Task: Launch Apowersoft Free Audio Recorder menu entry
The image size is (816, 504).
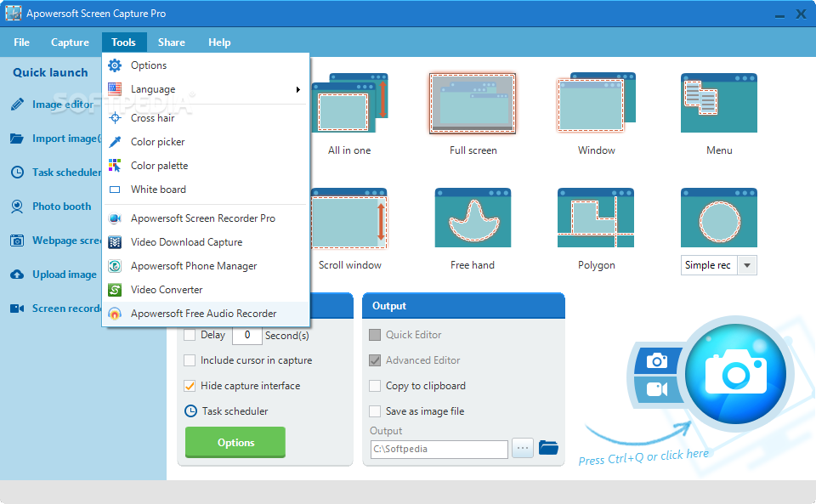Action: point(206,314)
